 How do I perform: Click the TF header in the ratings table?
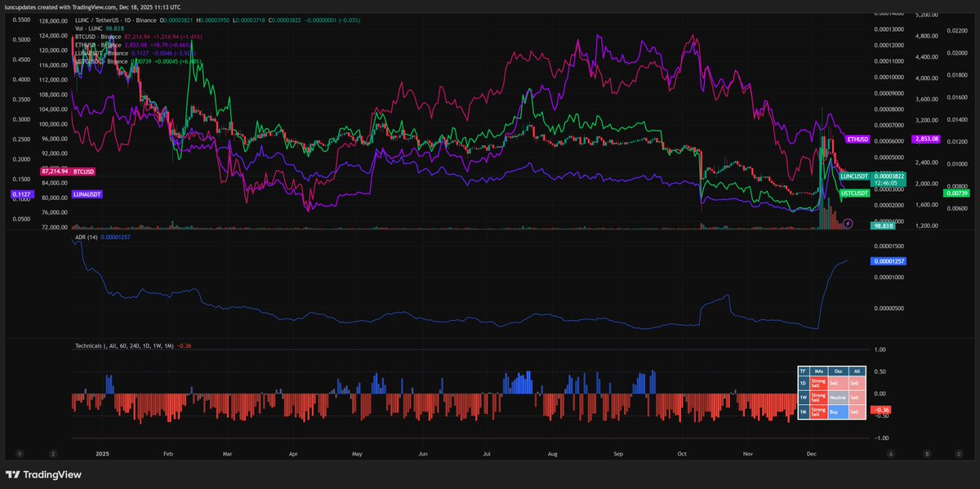tap(804, 371)
